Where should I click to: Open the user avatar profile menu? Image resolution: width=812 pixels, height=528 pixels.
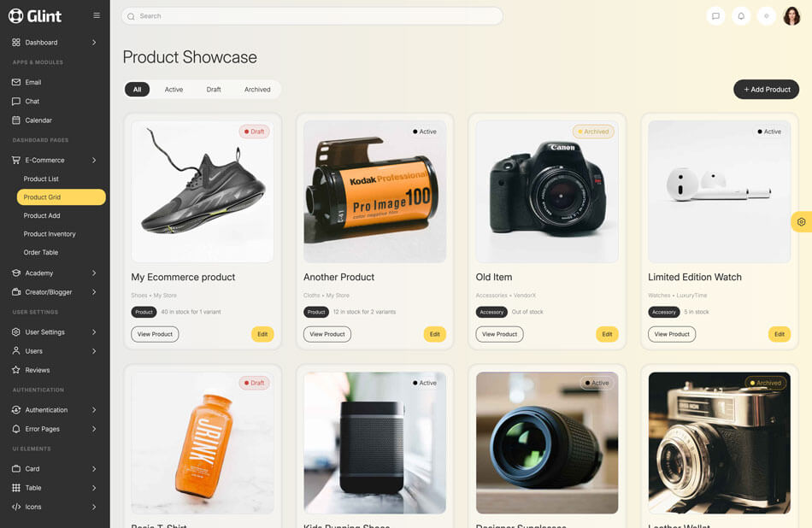pos(791,16)
